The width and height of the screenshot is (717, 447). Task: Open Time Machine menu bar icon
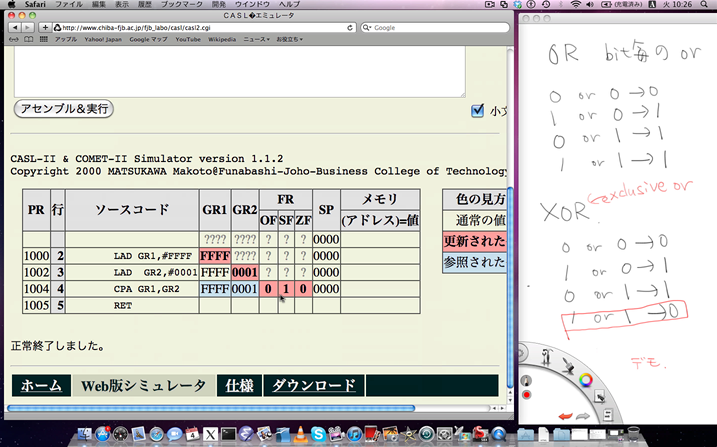(546, 4)
